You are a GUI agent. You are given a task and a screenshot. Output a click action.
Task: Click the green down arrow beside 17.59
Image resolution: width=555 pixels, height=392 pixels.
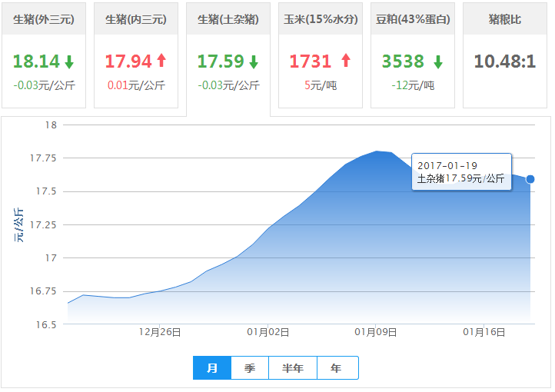254,62
